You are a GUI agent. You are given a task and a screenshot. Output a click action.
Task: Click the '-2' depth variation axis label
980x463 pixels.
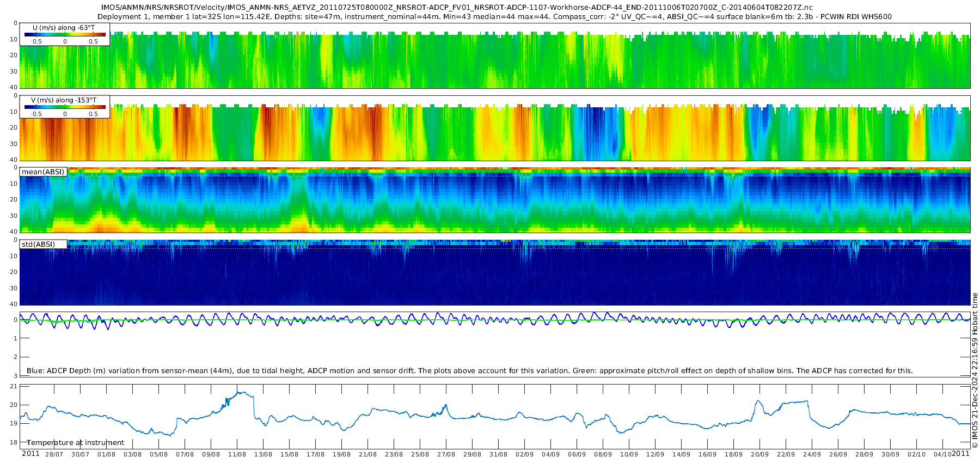[14, 357]
